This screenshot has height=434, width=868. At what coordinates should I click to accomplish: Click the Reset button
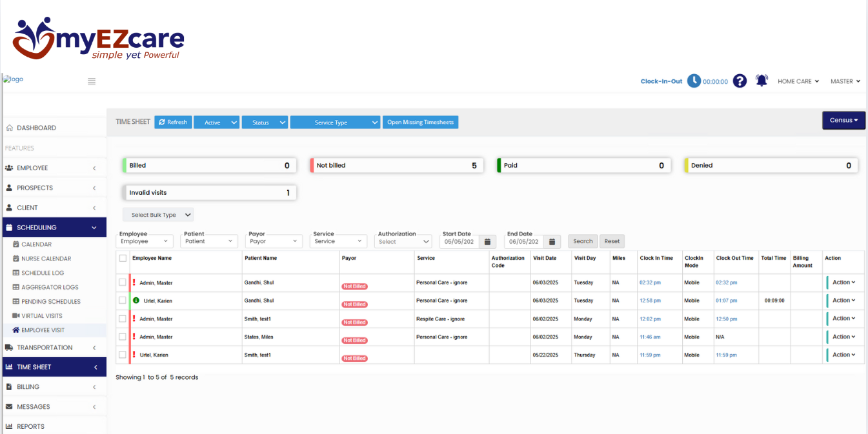(612, 241)
